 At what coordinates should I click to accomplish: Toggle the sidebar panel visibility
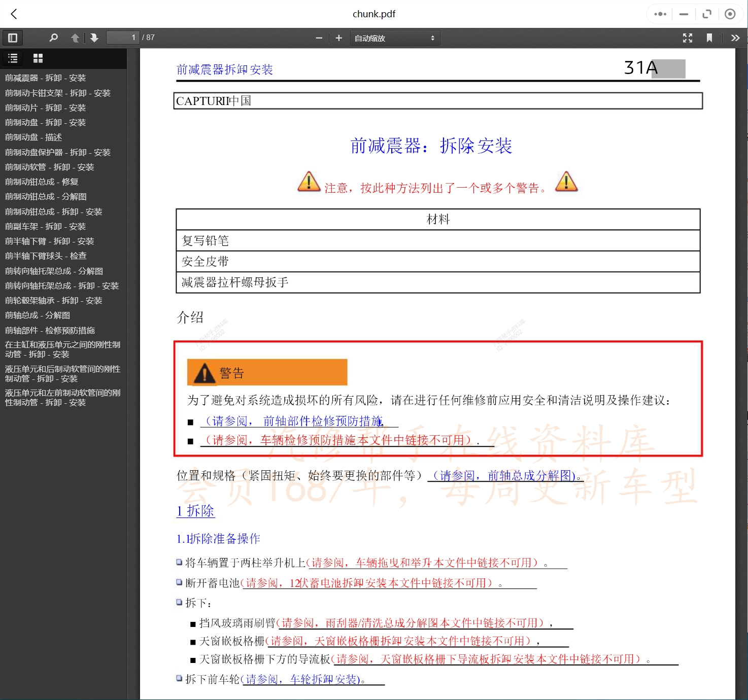click(13, 38)
